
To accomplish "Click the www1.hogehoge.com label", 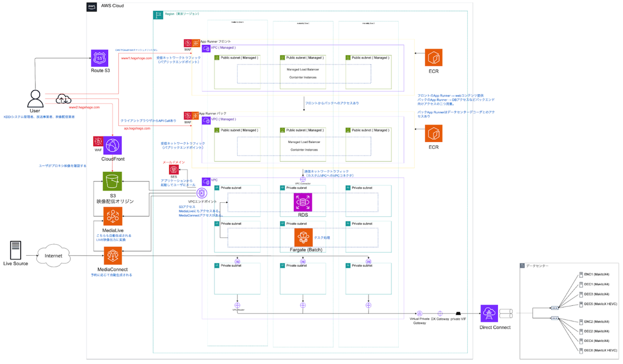I will 136,58.
